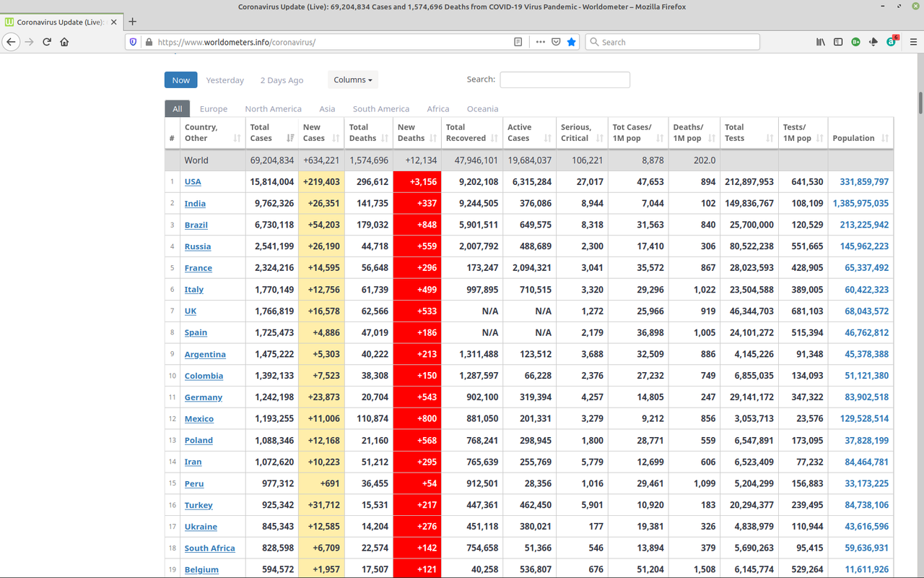Image resolution: width=924 pixels, height=578 pixels.
Task: Open page actions three-dots menu
Action: pos(541,42)
